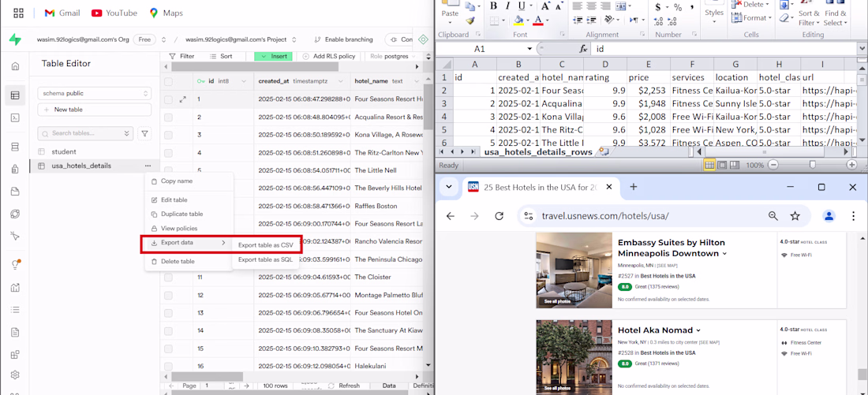Image resolution: width=868 pixels, height=395 pixels.
Task: Bookmark the page with the star icon
Action: click(795, 216)
